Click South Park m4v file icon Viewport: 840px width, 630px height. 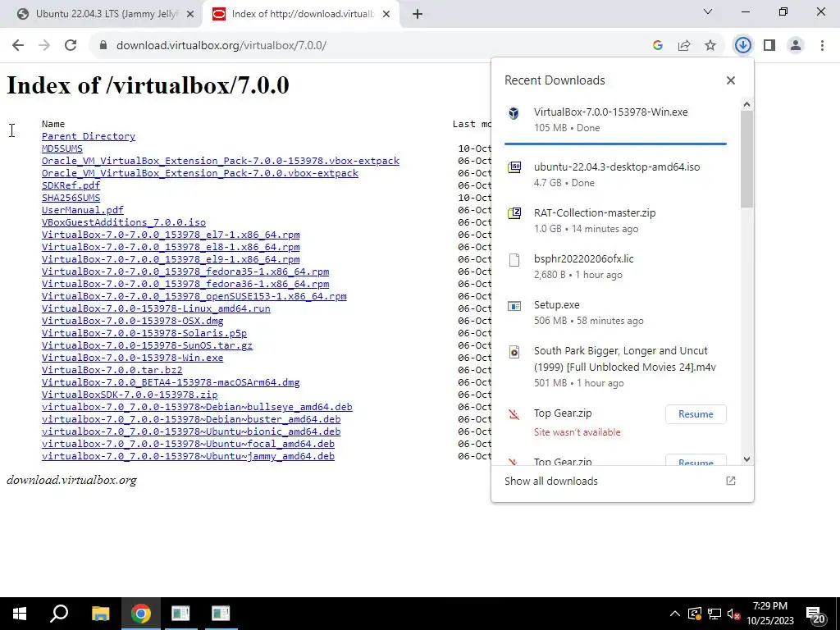tap(514, 352)
